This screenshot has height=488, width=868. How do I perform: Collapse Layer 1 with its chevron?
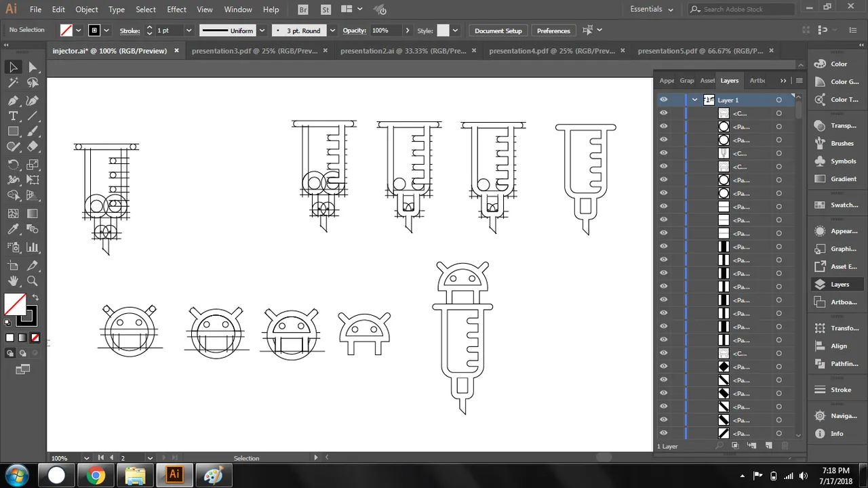point(695,100)
